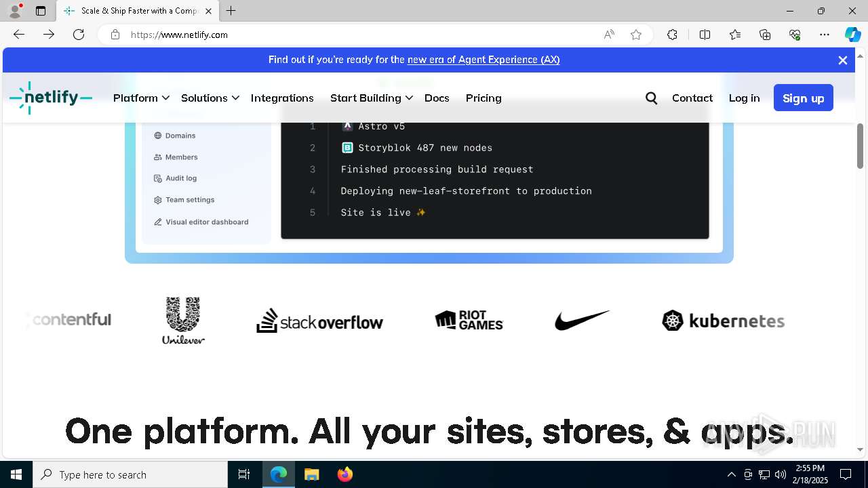The image size is (868, 488).
Task: View site information lock icon
Action: (115, 35)
